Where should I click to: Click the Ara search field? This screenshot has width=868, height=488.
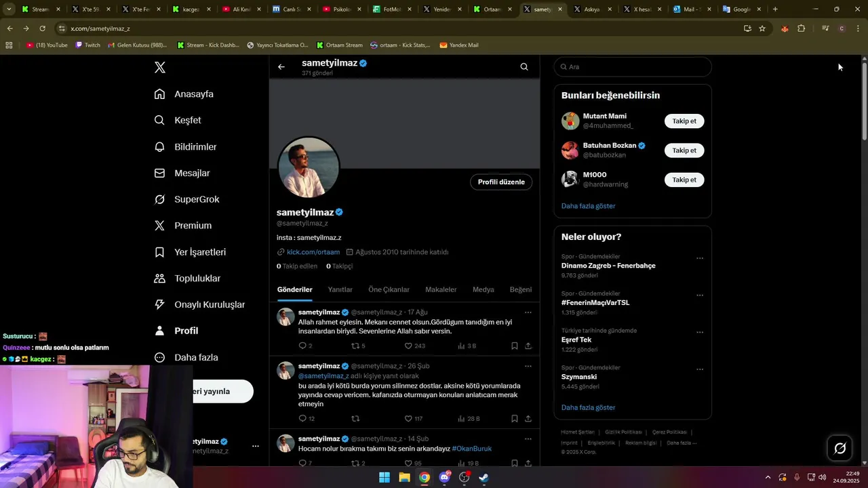coord(633,67)
